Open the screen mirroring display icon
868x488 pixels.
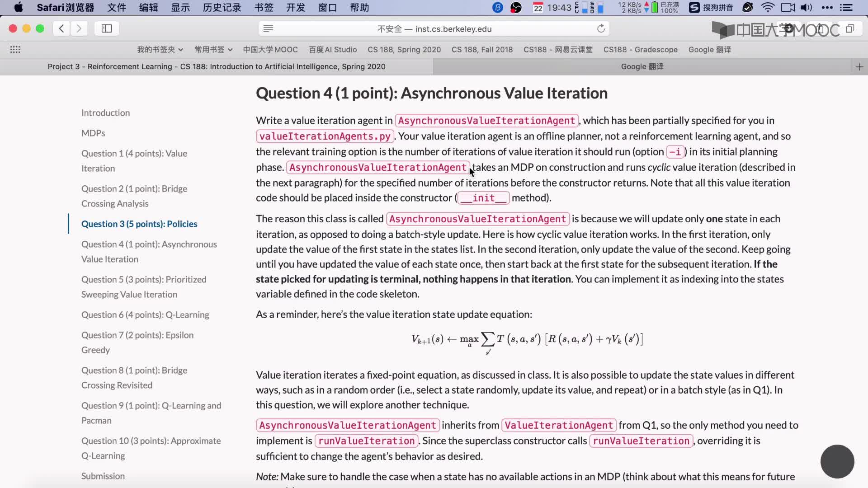[x=788, y=7]
